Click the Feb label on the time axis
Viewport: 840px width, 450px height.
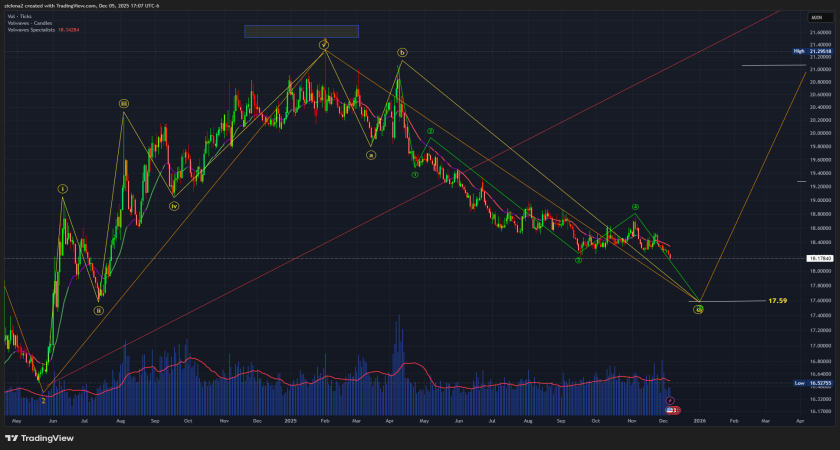(733, 422)
